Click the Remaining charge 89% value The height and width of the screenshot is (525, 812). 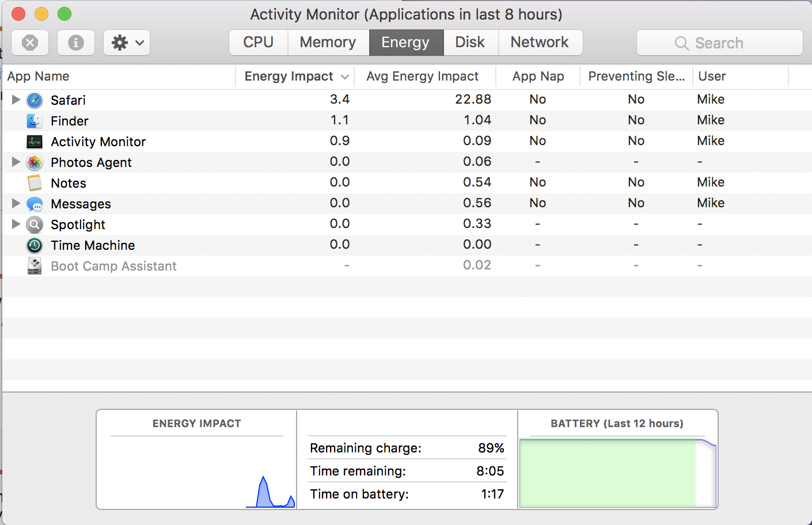[x=491, y=448]
